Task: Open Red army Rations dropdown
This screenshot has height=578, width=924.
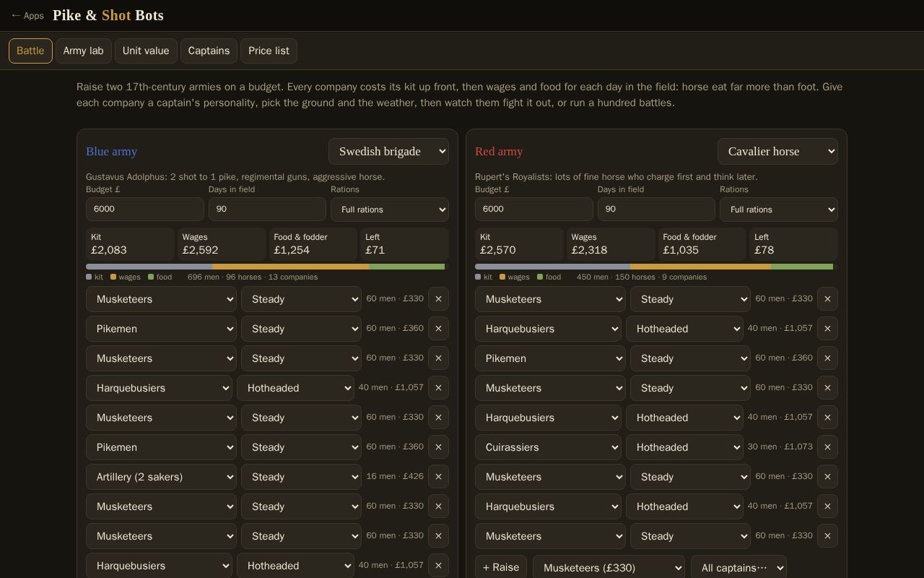Action: tap(779, 210)
